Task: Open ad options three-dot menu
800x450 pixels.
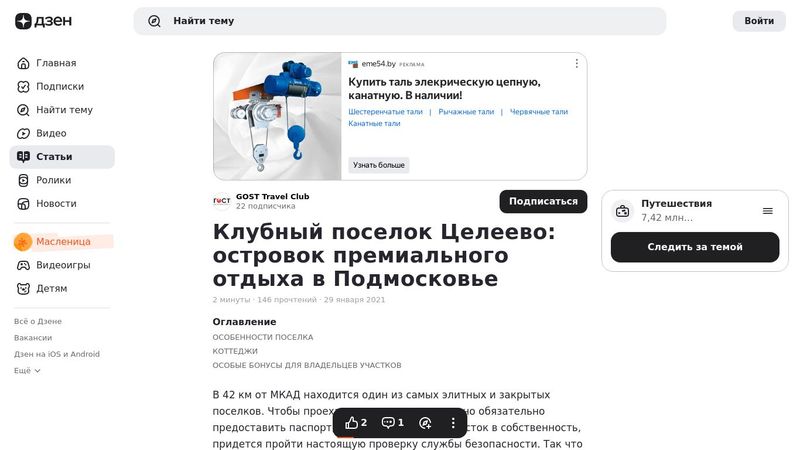Action: tap(577, 63)
